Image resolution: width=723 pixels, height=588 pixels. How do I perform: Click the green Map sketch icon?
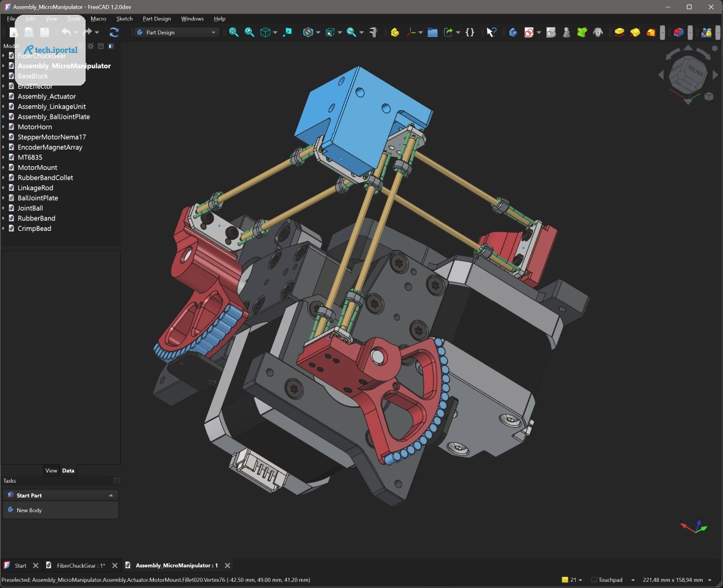[x=582, y=32]
